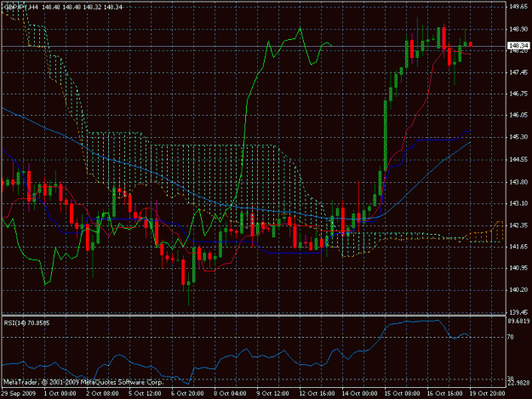532x399 pixels.
Task: Click the RSI 30 oversold level label
Action: pos(511,379)
